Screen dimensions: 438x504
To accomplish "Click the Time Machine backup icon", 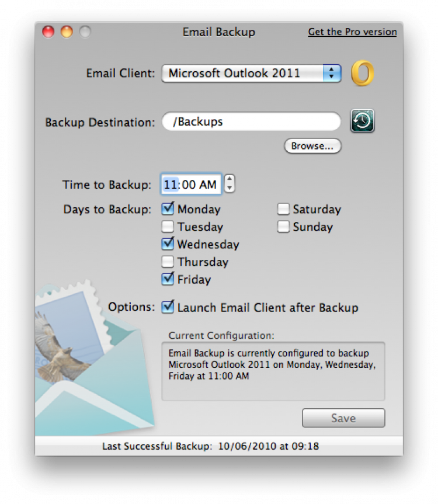I will point(362,121).
